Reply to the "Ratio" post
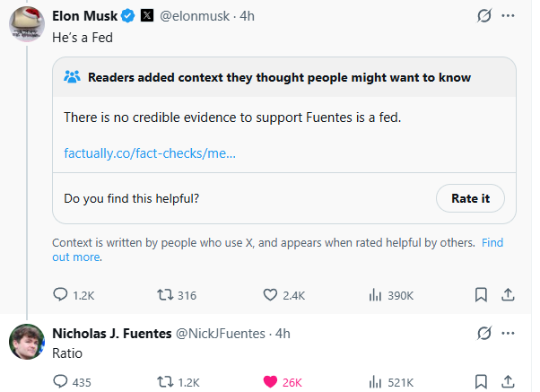The image size is (540, 392). tap(61, 381)
